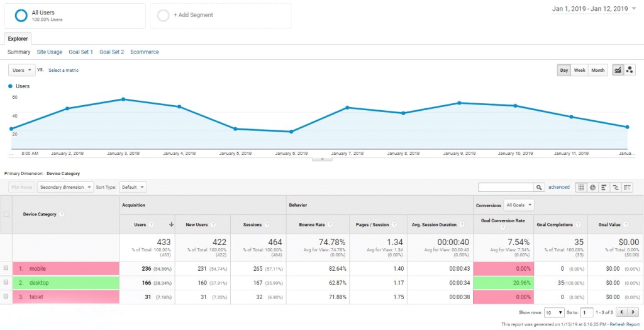Click the 82.64% mobile bounce rate cell
The width and height of the screenshot is (644, 330).
click(318, 269)
